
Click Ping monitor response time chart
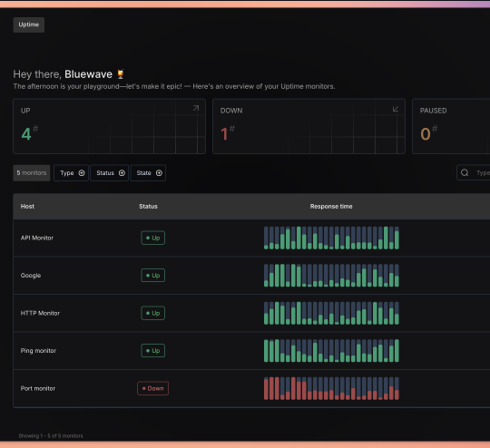click(x=331, y=351)
